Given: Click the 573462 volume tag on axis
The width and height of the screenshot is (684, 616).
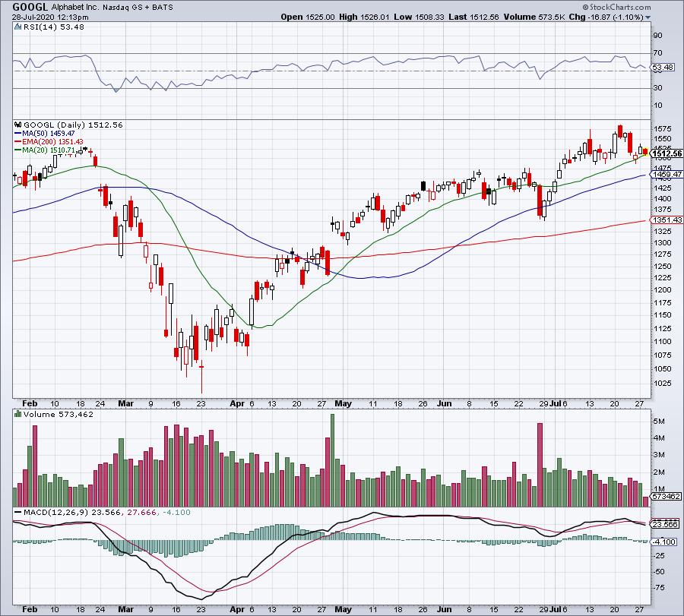Looking at the screenshot, I should pyautogui.click(x=666, y=497).
